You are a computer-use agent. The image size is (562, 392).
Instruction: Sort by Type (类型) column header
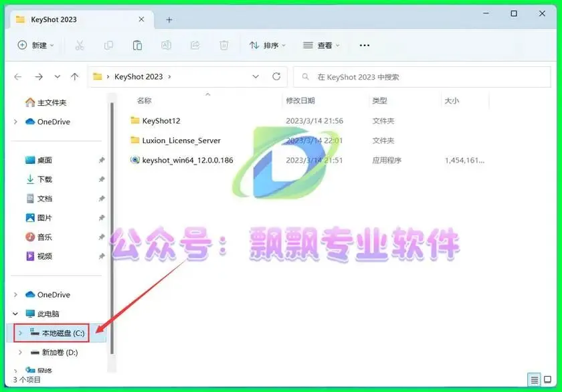coord(379,101)
